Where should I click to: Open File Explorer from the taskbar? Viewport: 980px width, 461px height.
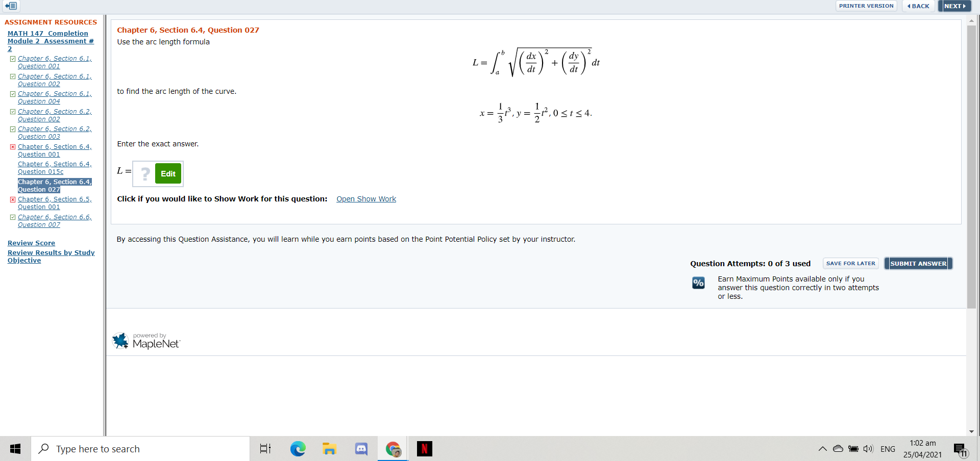tap(329, 449)
